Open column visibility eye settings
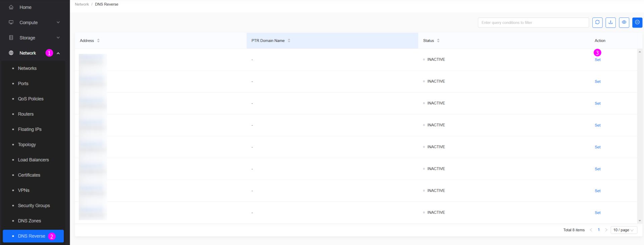The height and width of the screenshot is (245, 644). [624, 22]
